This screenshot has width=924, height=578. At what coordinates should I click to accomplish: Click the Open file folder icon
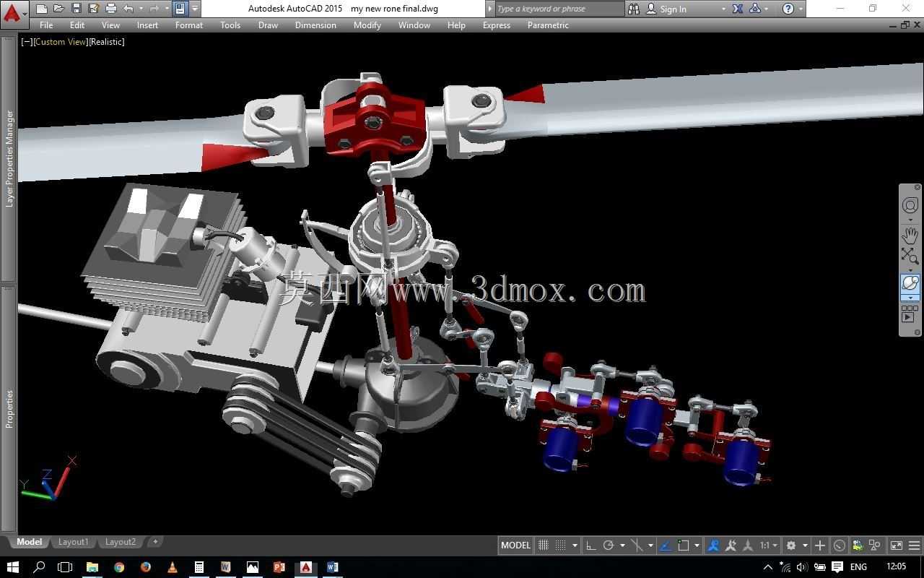point(58,9)
